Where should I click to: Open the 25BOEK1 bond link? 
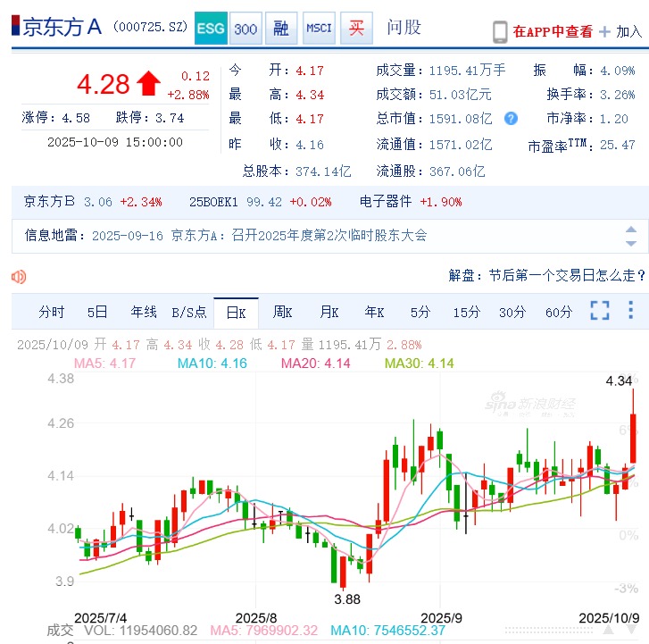tap(213, 202)
